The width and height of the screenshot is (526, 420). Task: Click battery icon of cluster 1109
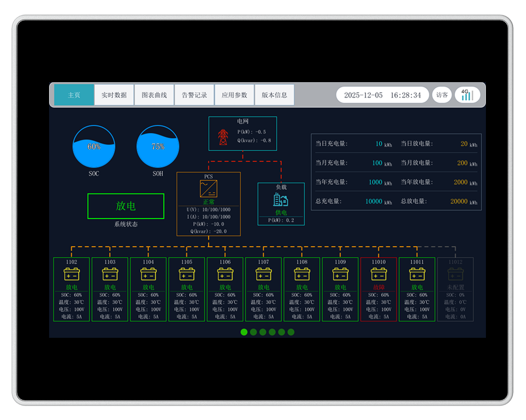point(340,274)
